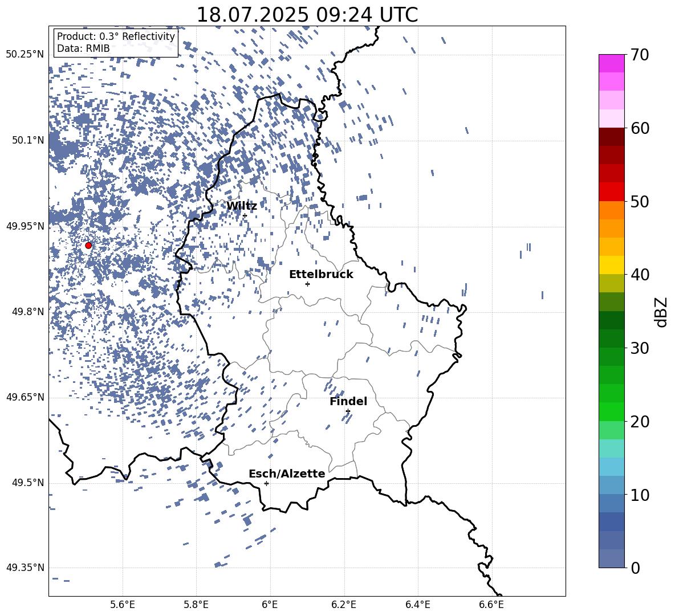This screenshot has width=675, height=616.
Task: Click the Esch/Alzette label
Action: [x=287, y=474]
